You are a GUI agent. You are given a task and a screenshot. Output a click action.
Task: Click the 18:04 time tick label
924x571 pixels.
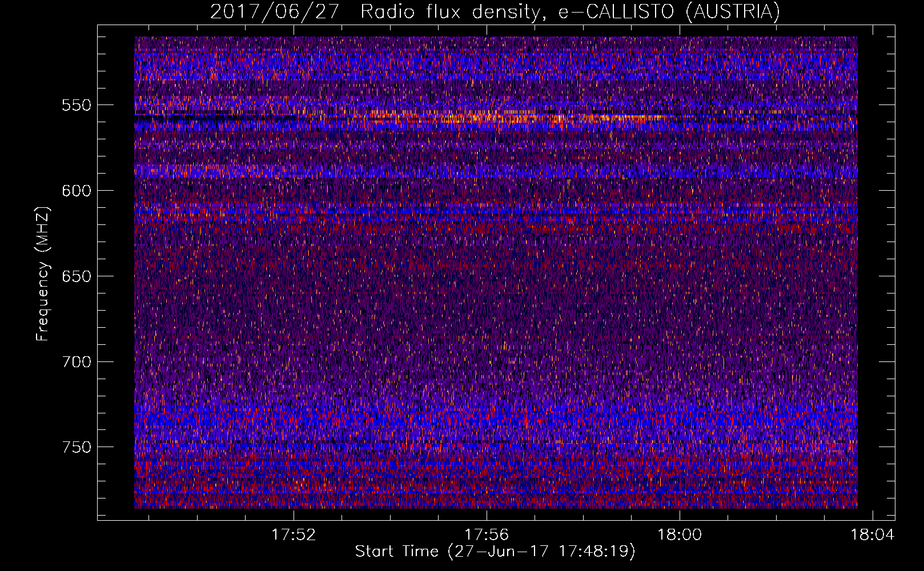point(873,534)
